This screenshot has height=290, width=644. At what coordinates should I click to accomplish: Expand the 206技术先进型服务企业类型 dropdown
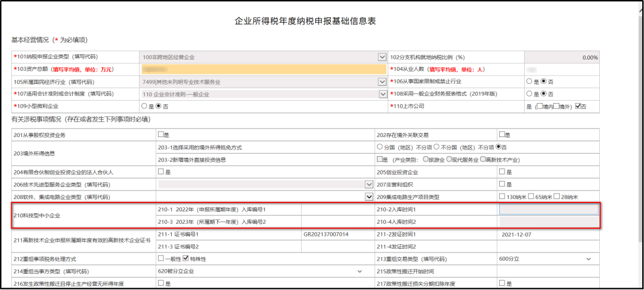(369, 185)
